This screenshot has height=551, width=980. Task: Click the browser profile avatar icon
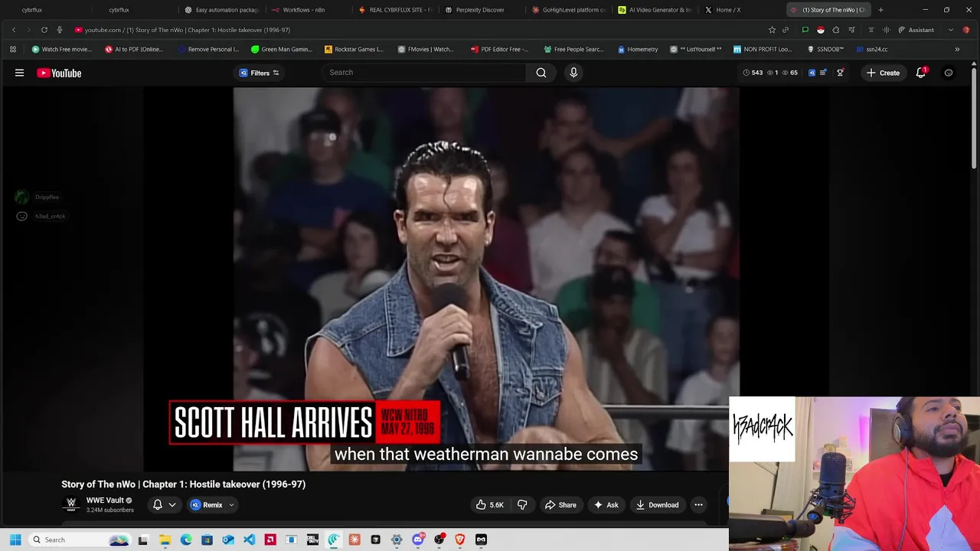966,30
